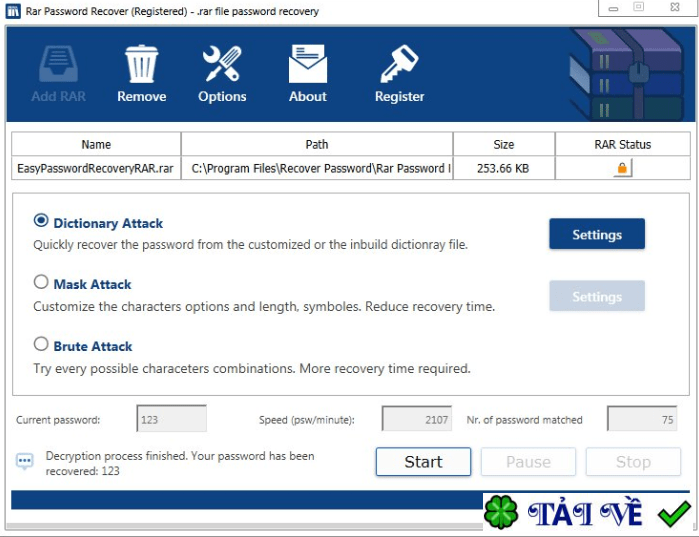Open the About envelope icon
The image size is (699, 537).
308,64
